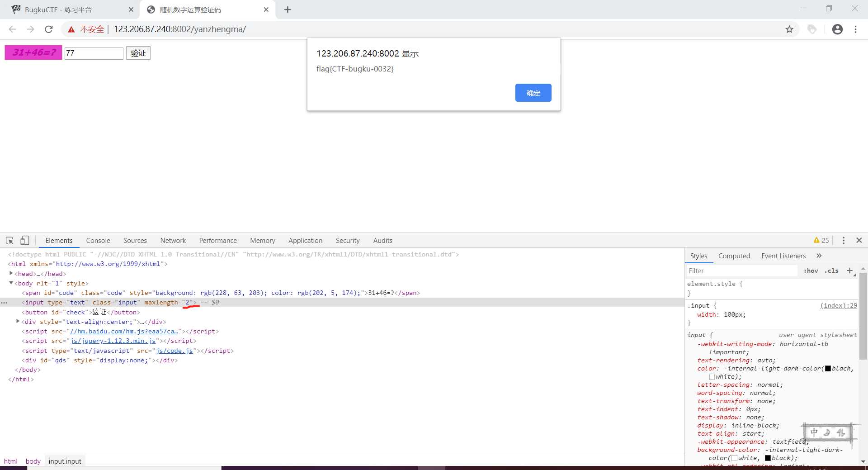Click the white swatch in background-color rule

[x=734, y=458]
